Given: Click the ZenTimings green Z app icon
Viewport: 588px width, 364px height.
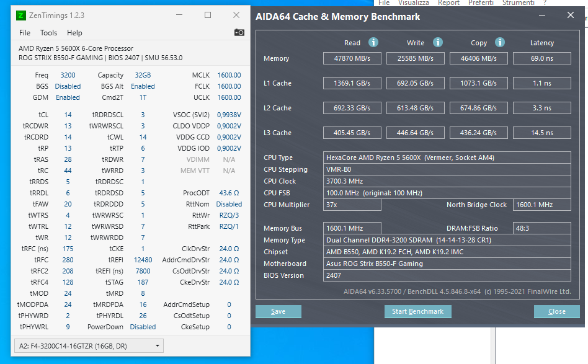Looking at the screenshot, I should click(21, 16).
